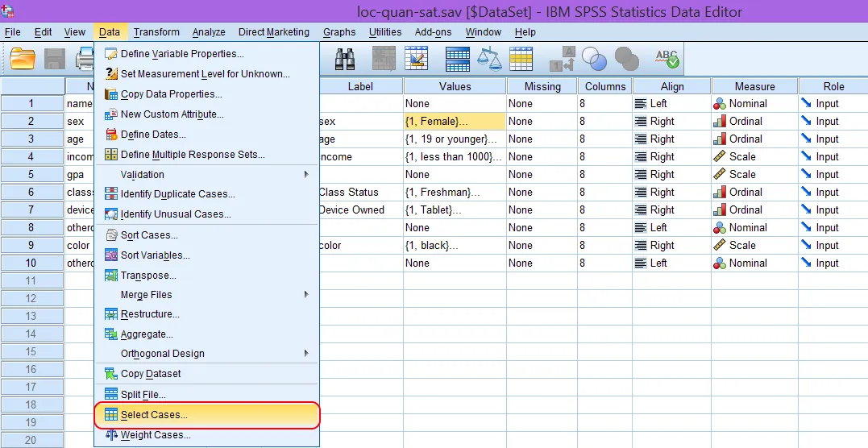Open the Transform menu
This screenshot has height=448, width=868.
click(x=156, y=32)
